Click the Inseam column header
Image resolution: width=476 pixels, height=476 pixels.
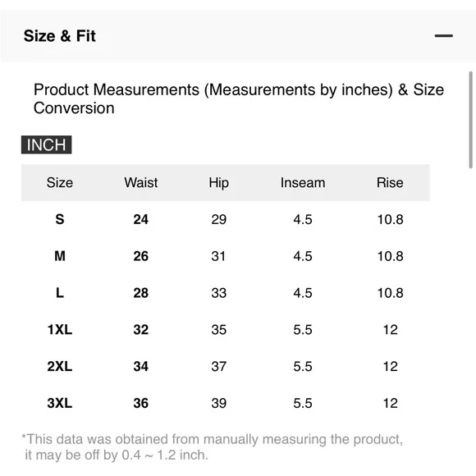(303, 183)
